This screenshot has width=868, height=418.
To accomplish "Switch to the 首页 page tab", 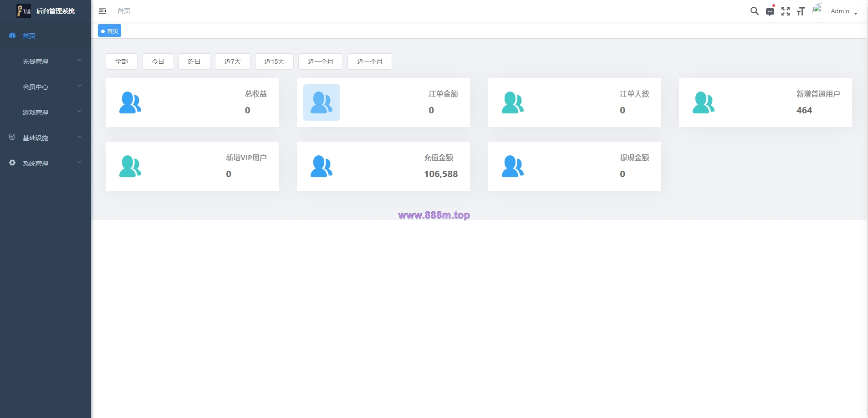I will tap(109, 31).
